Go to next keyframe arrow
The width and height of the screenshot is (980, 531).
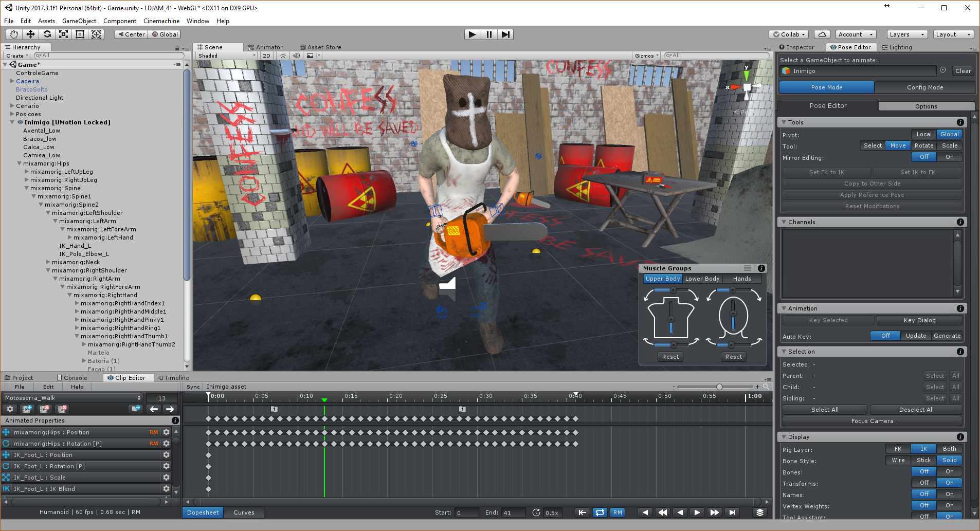point(170,409)
